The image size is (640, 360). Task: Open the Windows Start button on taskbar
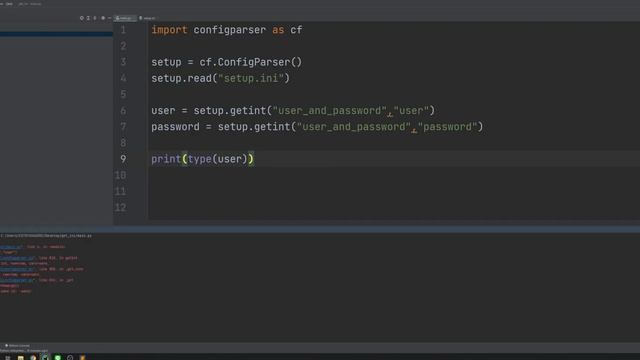8,358
